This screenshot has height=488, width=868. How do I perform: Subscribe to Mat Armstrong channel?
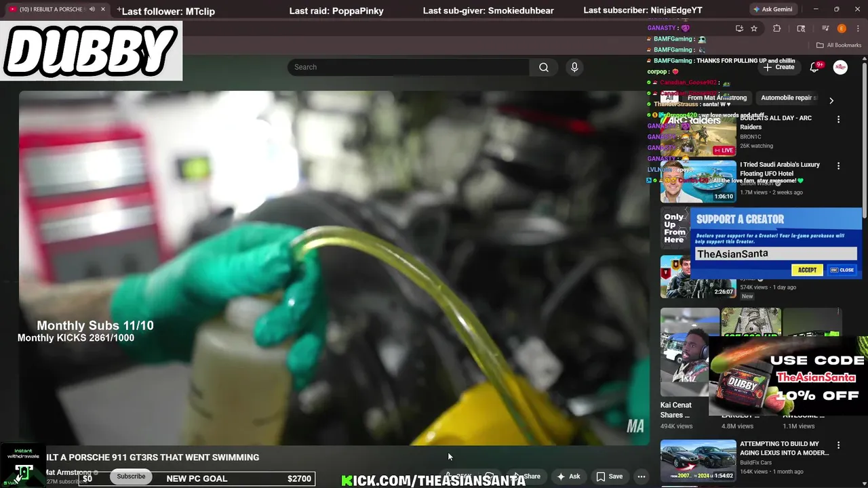[x=131, y=476]
